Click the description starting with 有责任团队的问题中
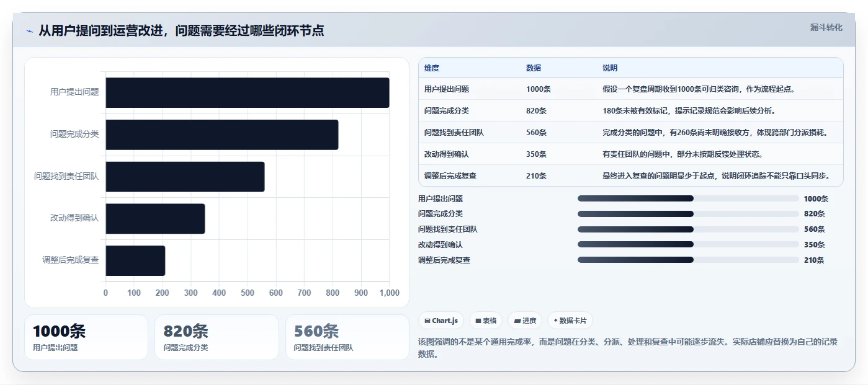The height and width of the screenshot is (385, 868). point(683,154)
